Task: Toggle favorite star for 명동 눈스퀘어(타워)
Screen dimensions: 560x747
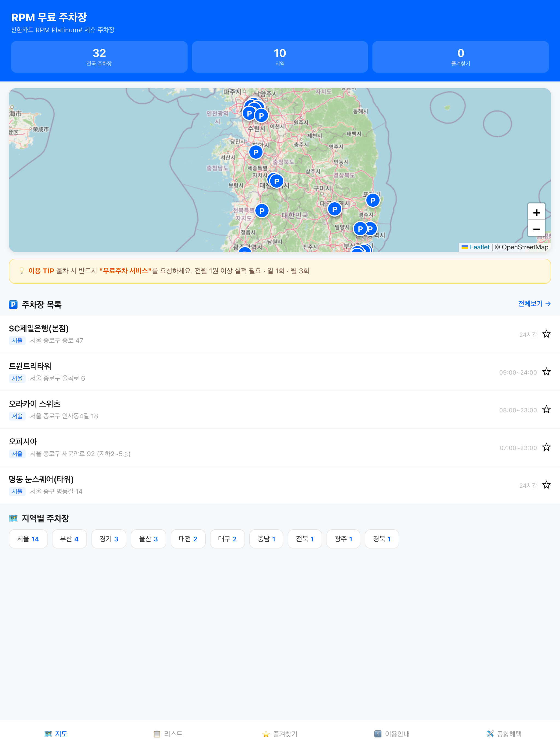Action: click(x=546, y=485)
